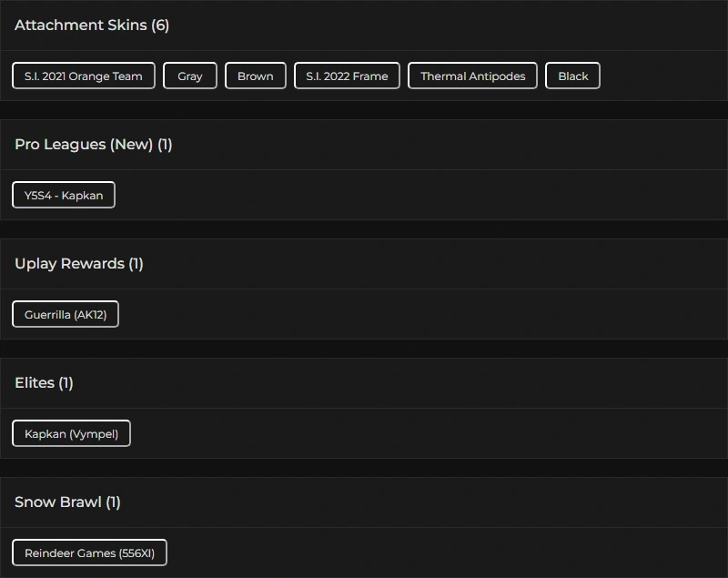Click the (6) count beside Attachment Skins

[160, 25]
